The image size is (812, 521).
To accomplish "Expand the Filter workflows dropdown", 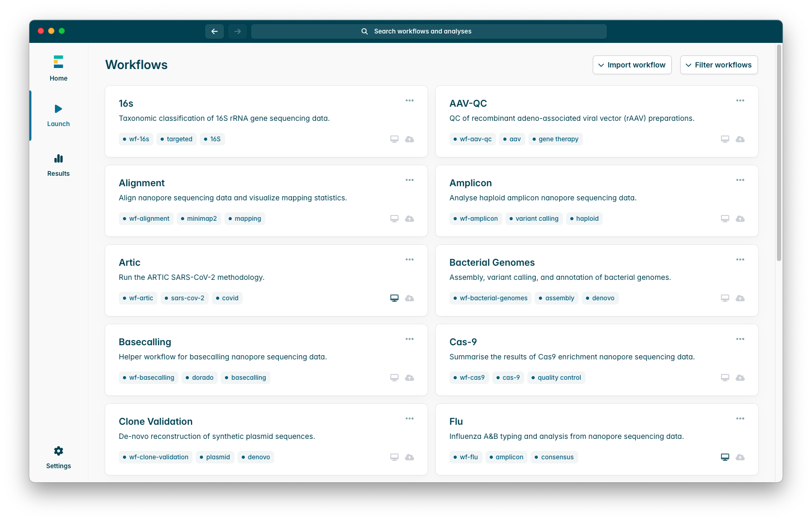I will 719,65.
